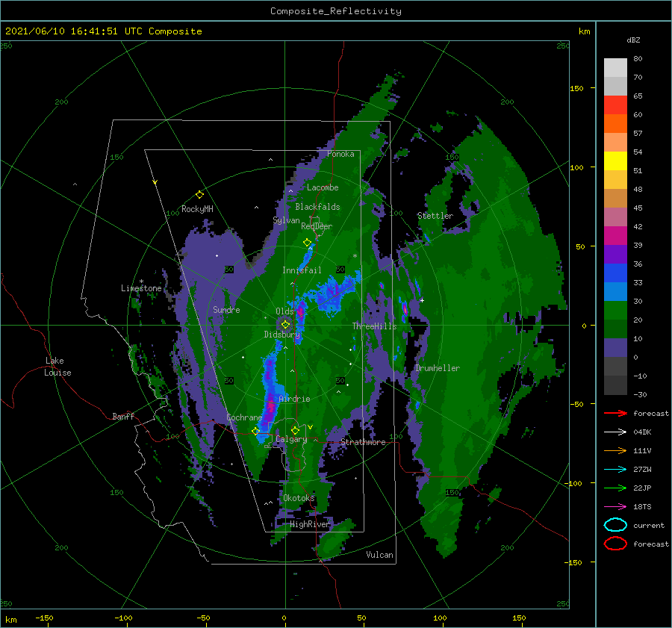Screen dimensions: 672x628
Task: Click the Strathmore city label
Action: point(363,442)
